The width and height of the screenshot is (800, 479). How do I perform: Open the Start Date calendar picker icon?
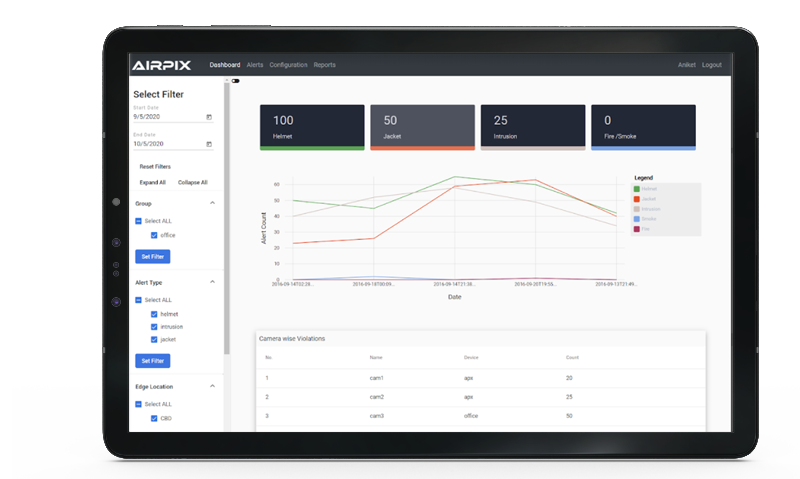click(209, 117)
